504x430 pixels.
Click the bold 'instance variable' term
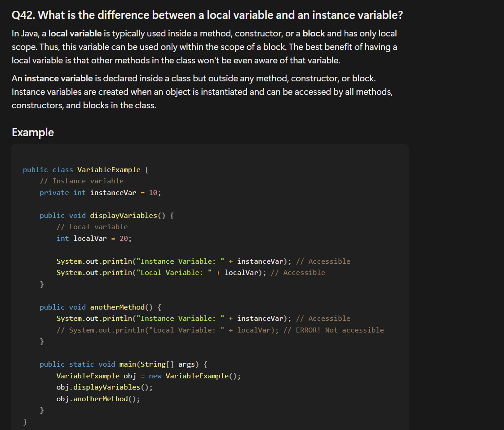(58, 79)
